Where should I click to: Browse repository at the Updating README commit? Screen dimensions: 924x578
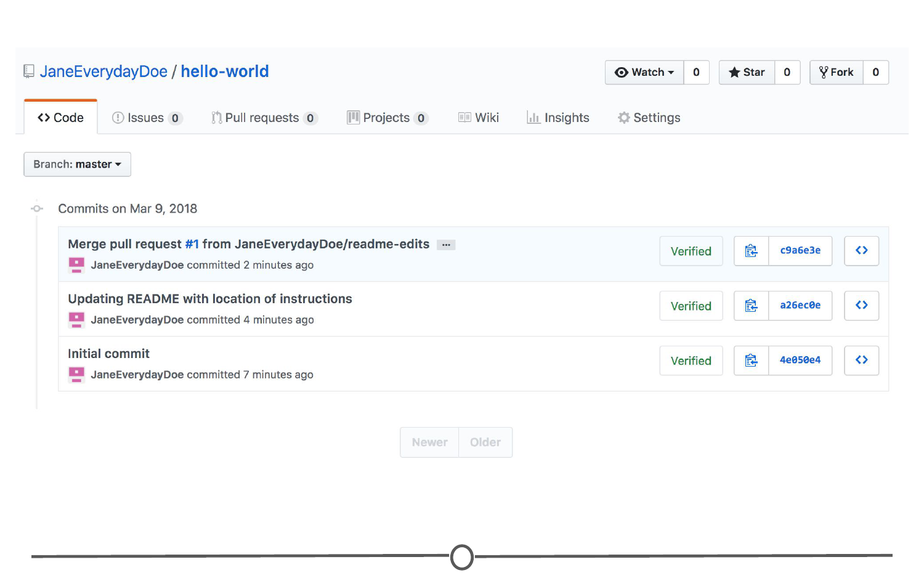point(861,306)
